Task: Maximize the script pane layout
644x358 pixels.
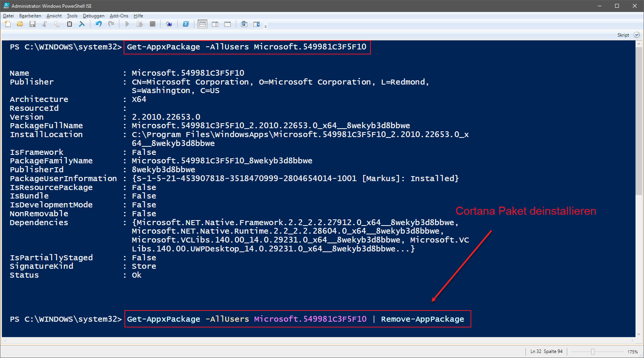Action: (228, 24)
